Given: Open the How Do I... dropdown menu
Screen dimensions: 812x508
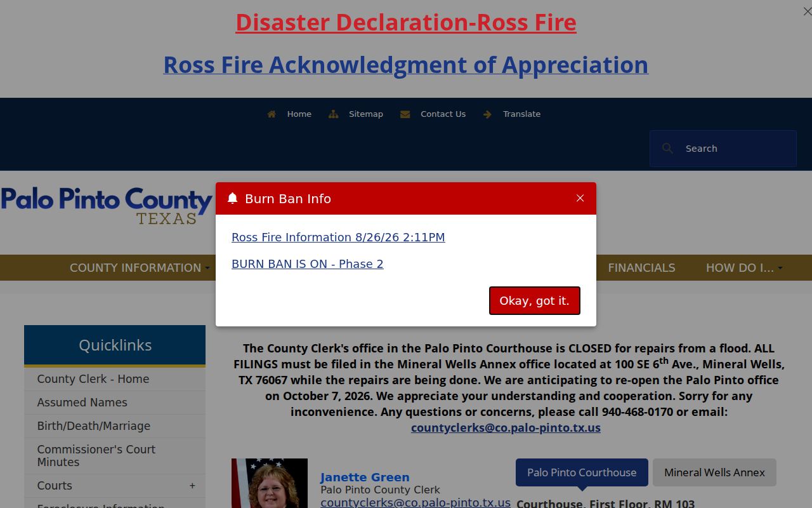Looking at the screenshot, I should [x=744, y=268].
